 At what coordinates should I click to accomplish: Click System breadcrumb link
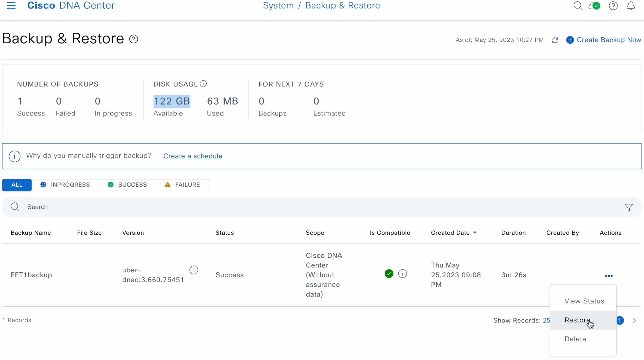(x=278, y=5)
